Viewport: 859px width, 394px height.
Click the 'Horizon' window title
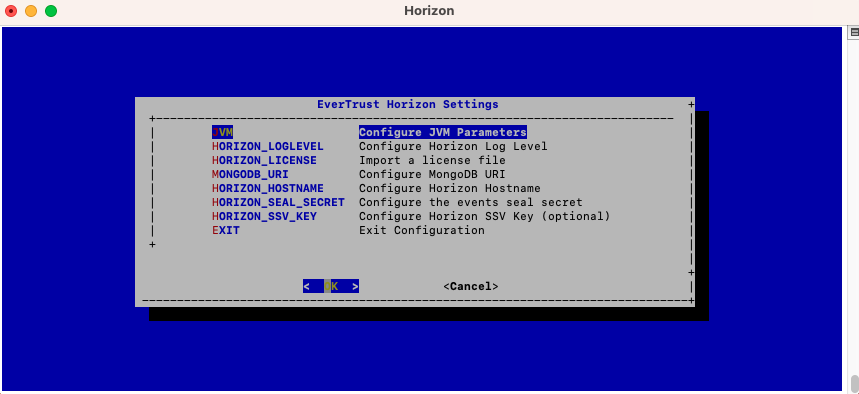[429, 10]
